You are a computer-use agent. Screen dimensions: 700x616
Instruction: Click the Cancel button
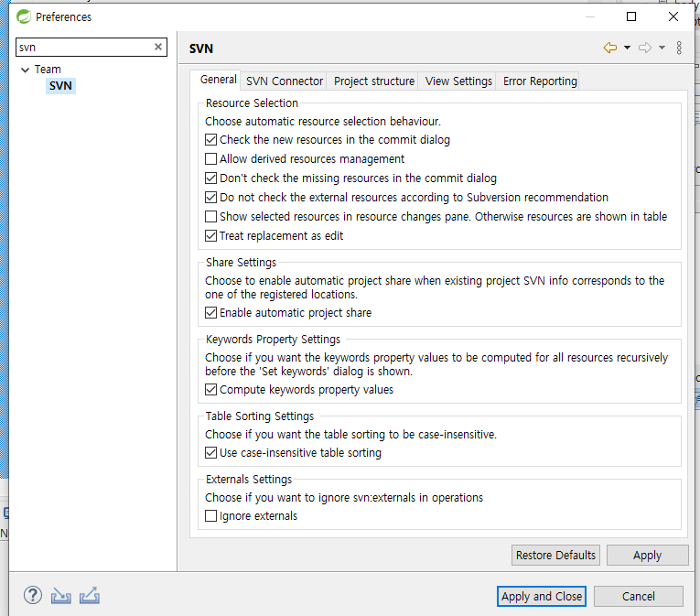coord(639,597)
